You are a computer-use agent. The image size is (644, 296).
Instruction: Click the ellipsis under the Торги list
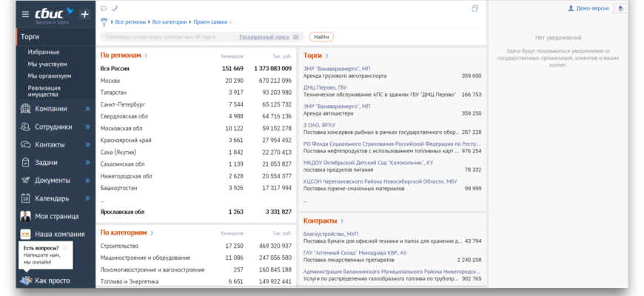tap(305, 201)
